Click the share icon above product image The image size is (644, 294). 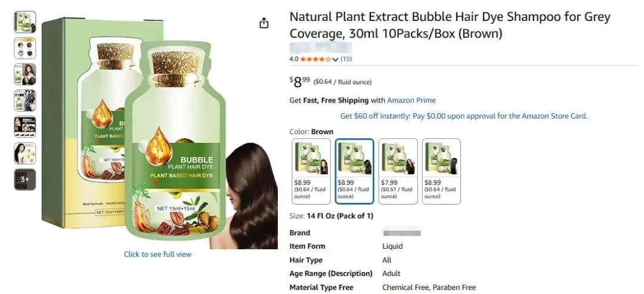(264, 23)
